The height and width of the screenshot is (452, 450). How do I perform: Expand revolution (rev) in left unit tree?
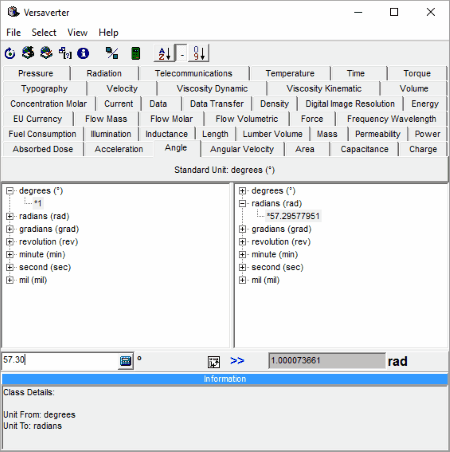[x=10, y=242]
